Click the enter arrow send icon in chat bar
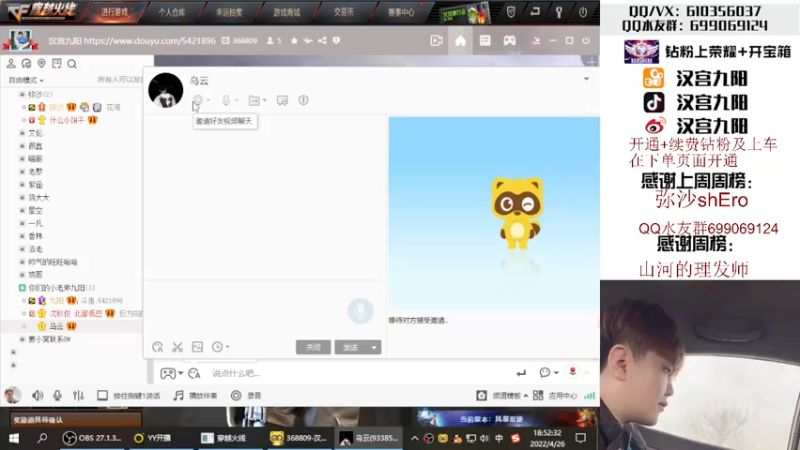Image resolution: width=800 pixels, height=450 pixels. [x=520, y=373]
